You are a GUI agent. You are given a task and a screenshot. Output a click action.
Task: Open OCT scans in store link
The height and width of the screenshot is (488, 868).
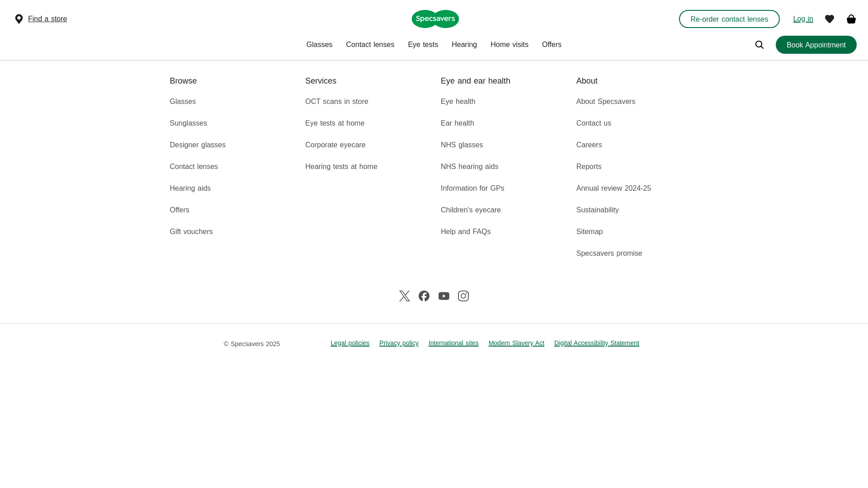coord(336,102)
